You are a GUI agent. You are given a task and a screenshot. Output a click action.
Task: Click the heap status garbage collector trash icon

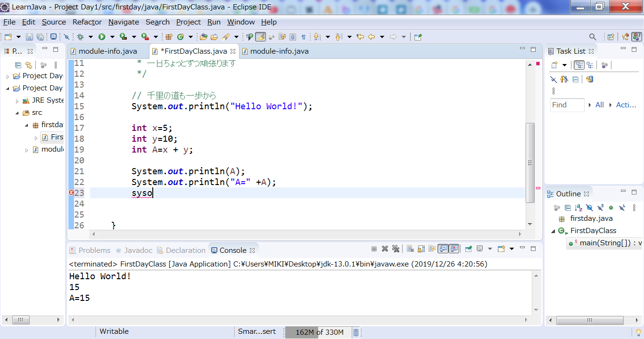pyautogui.click(x=356, y=332)
